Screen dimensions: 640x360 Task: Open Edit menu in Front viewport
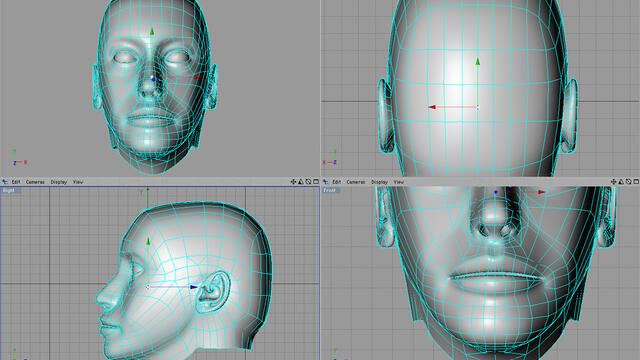point(337,182)
